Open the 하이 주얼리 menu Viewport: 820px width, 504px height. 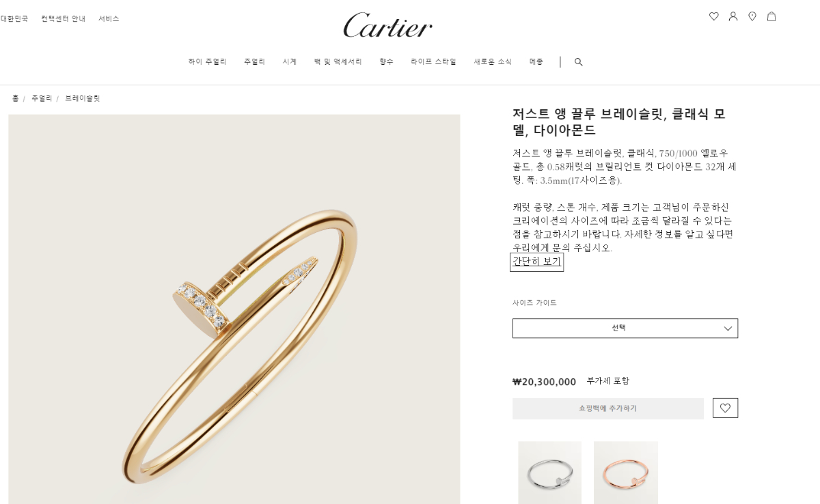click(207, 61)
